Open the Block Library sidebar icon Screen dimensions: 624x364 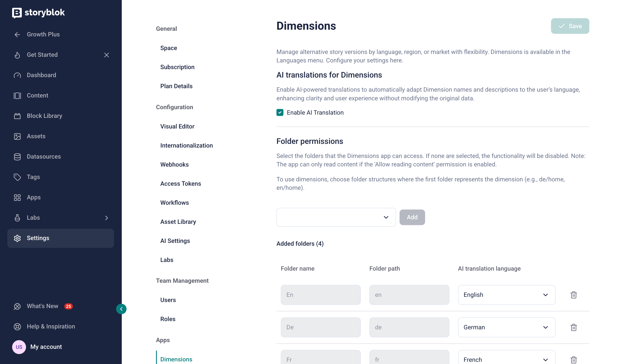(17, 116)
